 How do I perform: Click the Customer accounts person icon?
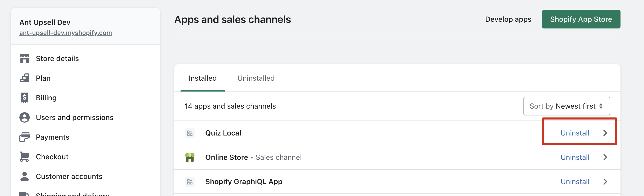25,176
